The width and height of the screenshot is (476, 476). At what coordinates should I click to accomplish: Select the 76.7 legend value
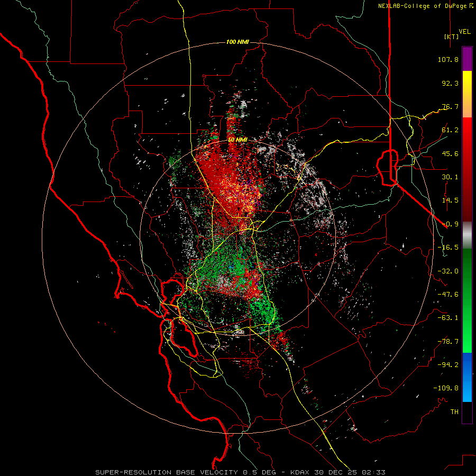450,106
